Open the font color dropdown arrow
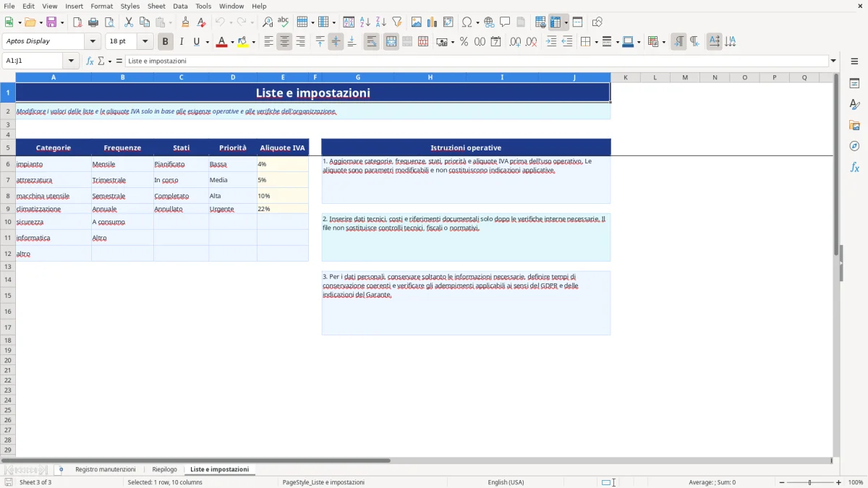This screenshot has height=488, width=868. pyautogui.click(x=232, y=42)
